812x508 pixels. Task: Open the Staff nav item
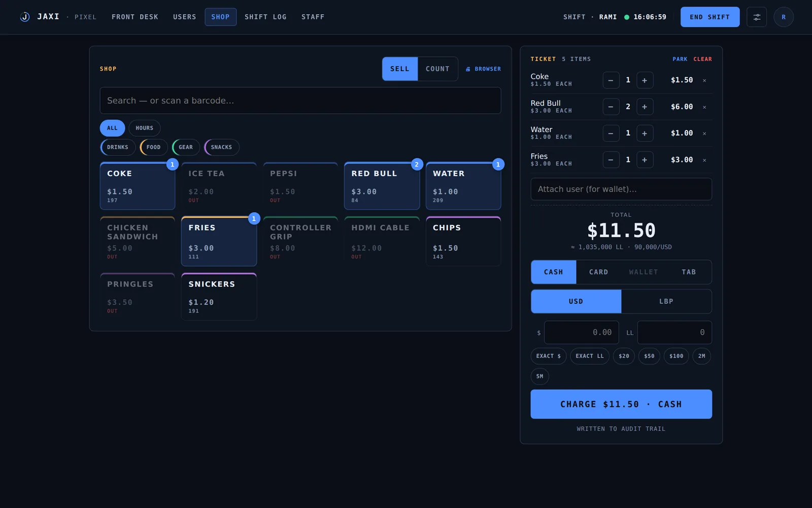[x=313, y=17]
